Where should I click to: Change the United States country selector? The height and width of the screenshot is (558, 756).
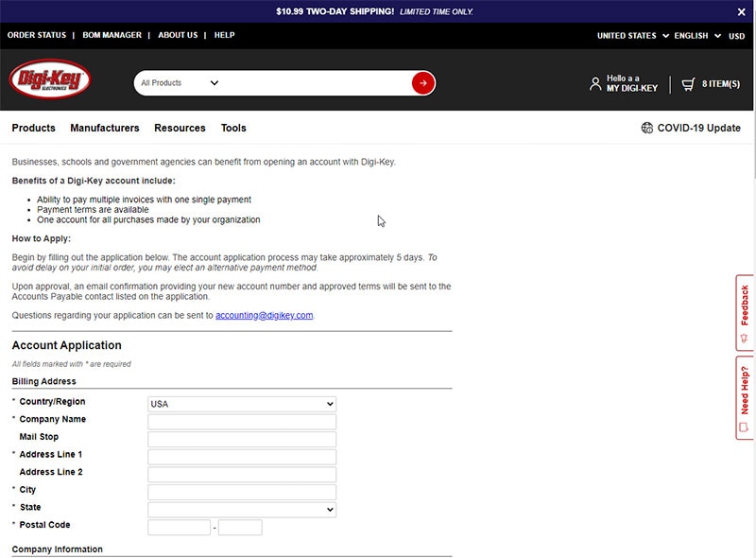coord(632,36)
